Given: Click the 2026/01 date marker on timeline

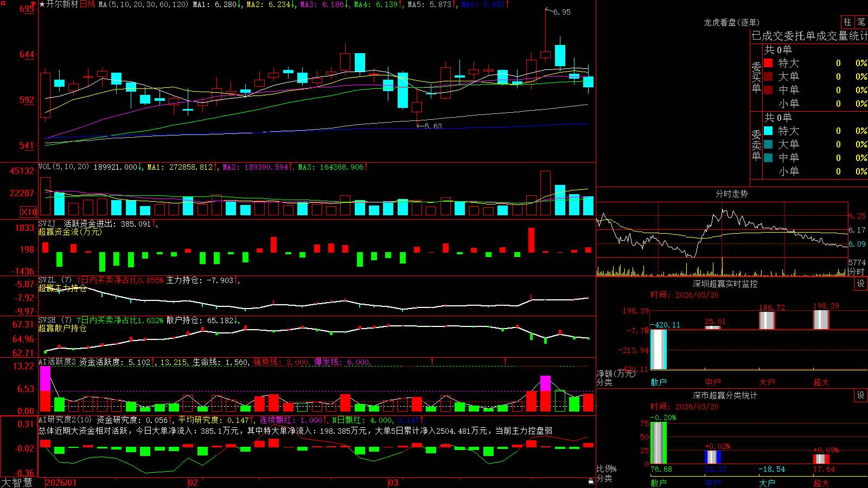Looking at the screenshot, I should pos(61,483).
